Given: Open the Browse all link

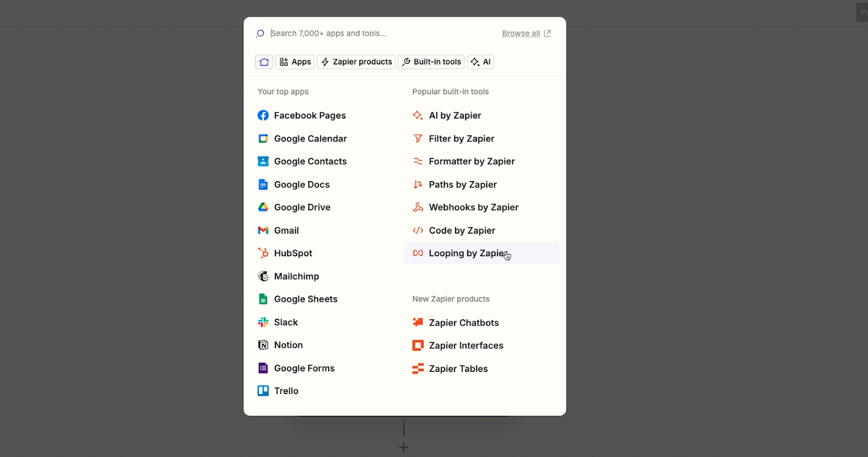Looking at the screenshot, I should pyautogui.click(x=526, y=34).
